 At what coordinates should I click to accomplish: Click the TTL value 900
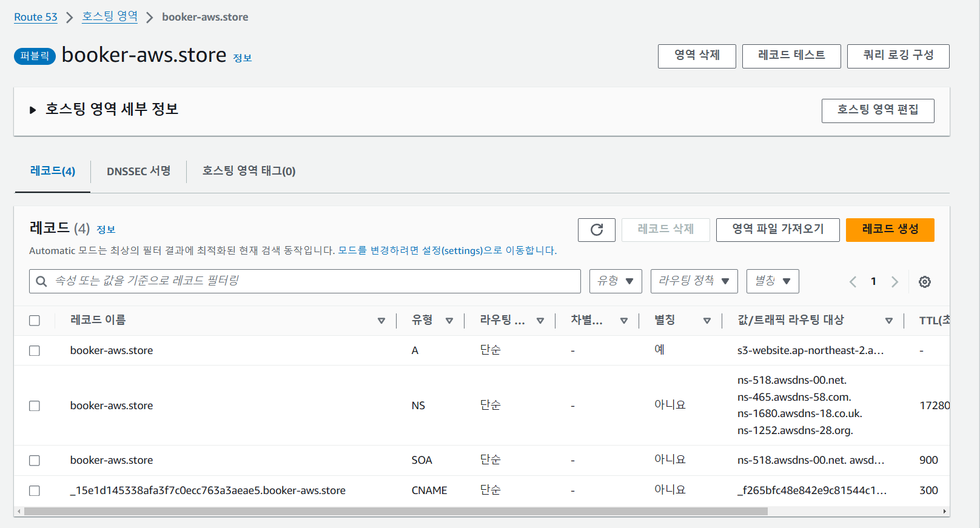[x=928, y=460]
